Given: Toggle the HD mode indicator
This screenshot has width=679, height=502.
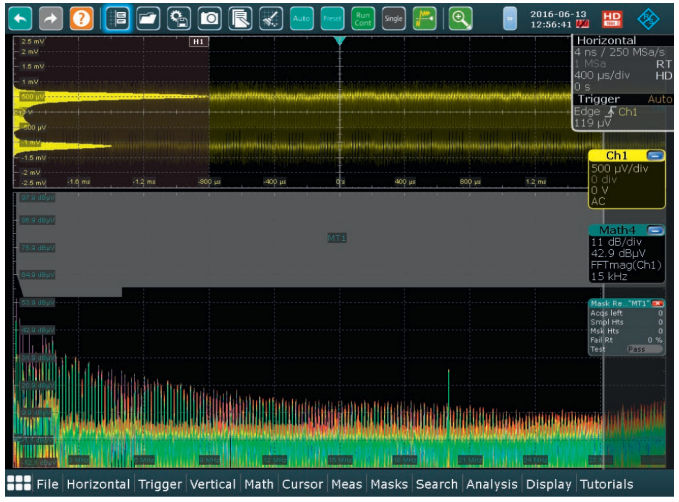Looking at the screenshot, I should (612, 18).
